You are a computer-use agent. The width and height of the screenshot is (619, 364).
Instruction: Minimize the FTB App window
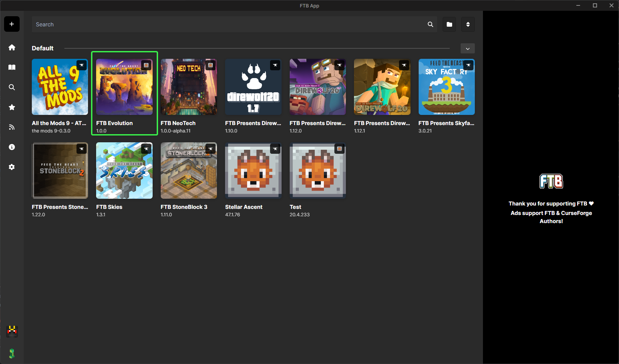[x=578, y=5]
